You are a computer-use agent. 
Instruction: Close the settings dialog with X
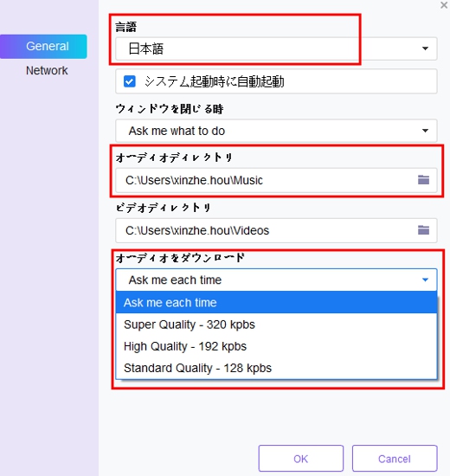tap(444, 5)
